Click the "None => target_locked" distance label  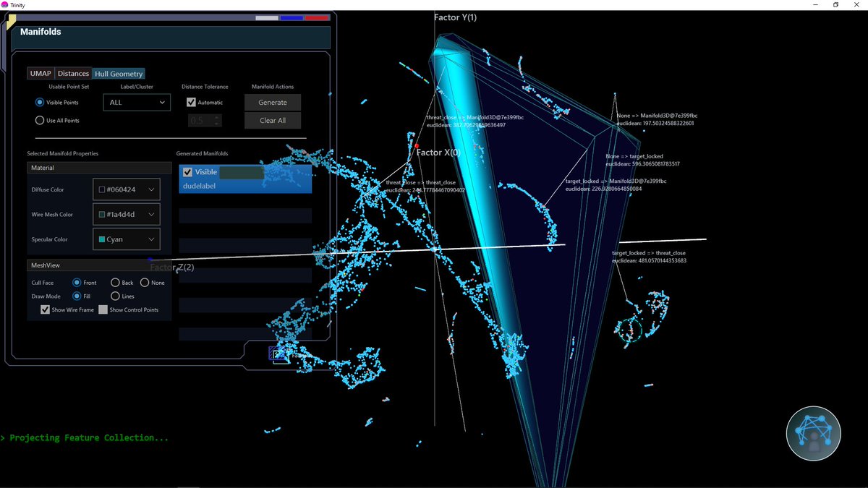coord(635,156)
